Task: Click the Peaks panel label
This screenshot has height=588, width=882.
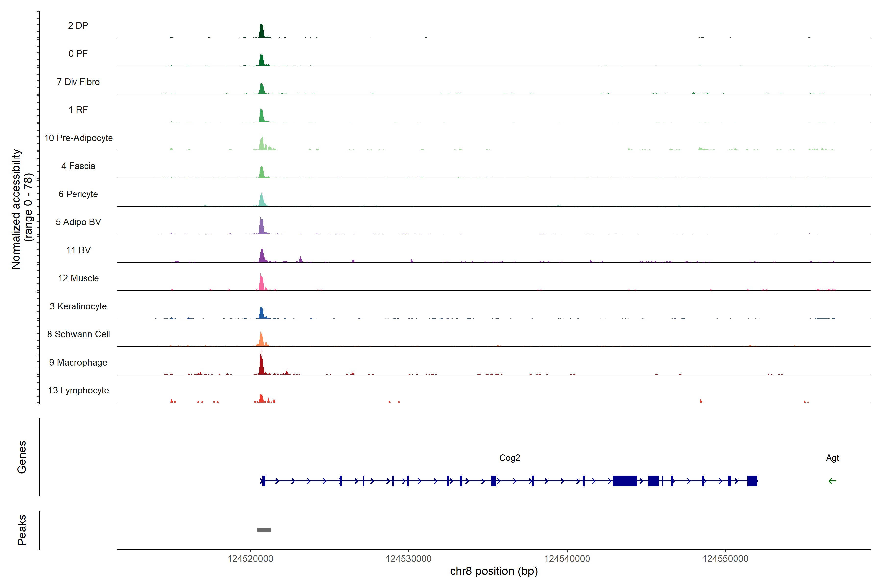Action: pos(22,530)
